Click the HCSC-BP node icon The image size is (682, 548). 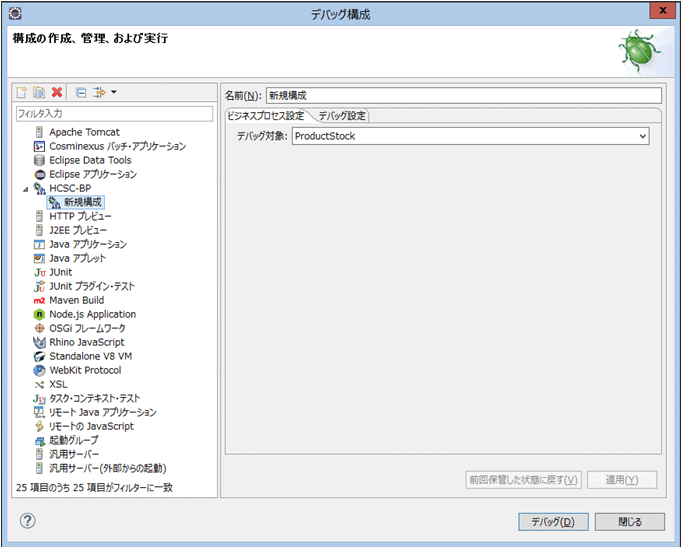40,188
